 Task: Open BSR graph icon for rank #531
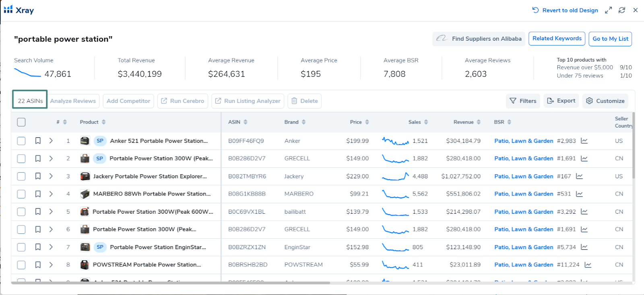tap(579, 194)
